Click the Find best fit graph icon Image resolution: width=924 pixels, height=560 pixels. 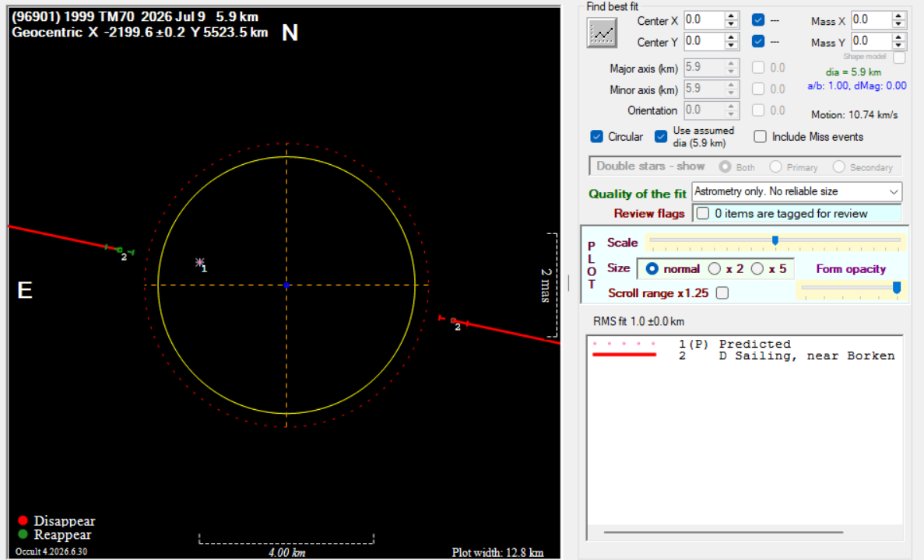pos(602,33)
